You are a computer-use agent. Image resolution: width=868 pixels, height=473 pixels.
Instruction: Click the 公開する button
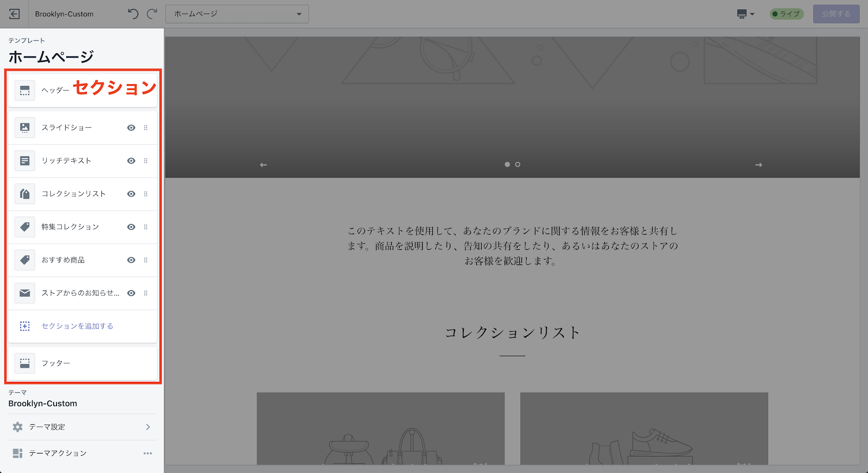pos(836,14)
